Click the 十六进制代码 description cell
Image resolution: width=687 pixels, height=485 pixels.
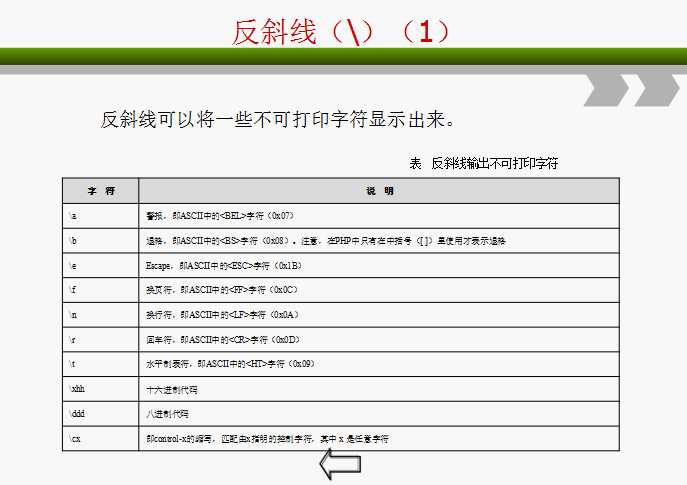click(379, 389)
